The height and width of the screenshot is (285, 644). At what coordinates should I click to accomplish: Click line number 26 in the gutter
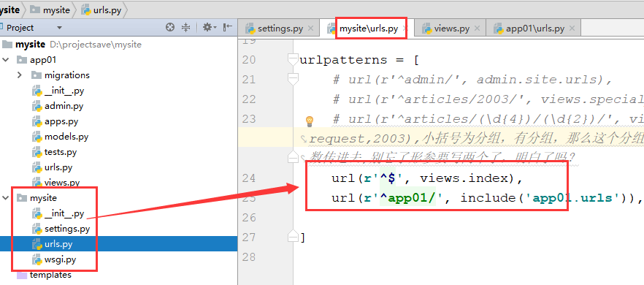[249, 218]
